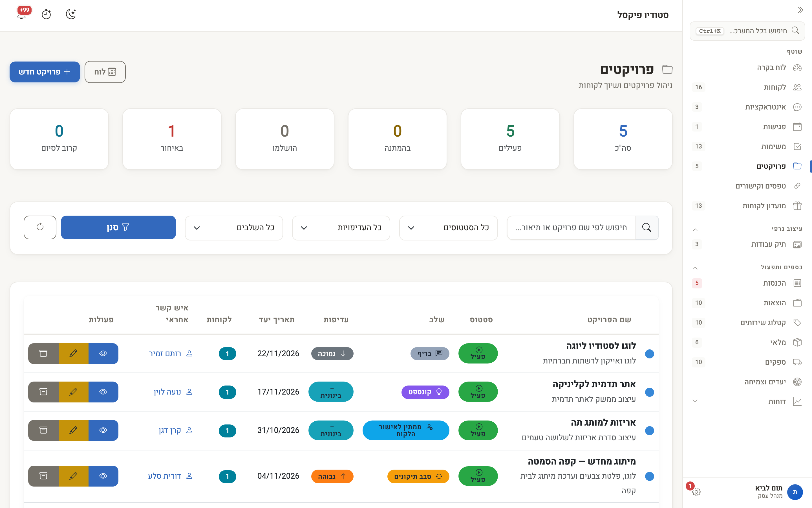812x508 pixels.
Task: Click the blue color dot of לוגו לסטודיו ליוגה
Action: (x=650, y=354)
